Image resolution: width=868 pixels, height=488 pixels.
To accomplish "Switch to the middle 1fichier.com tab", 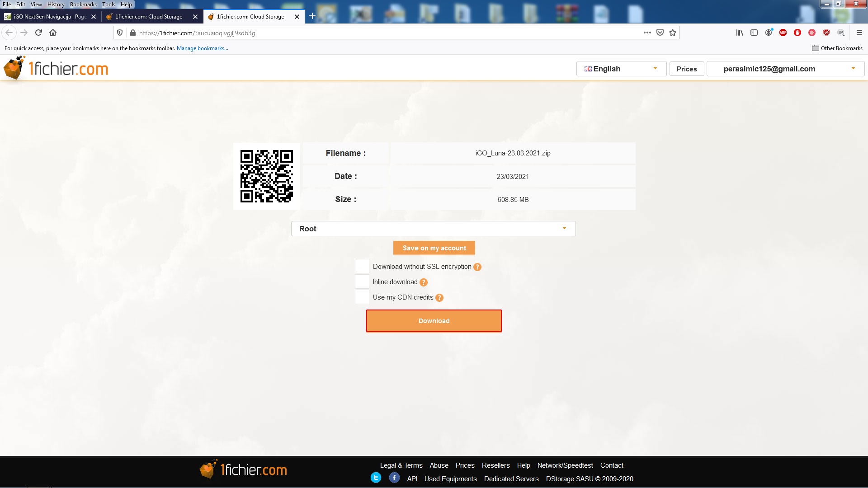I will pos(148,17).
